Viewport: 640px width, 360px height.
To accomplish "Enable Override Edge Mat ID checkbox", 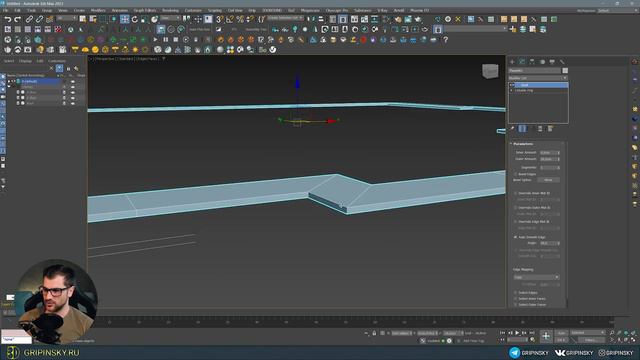I will pos(516,222).
